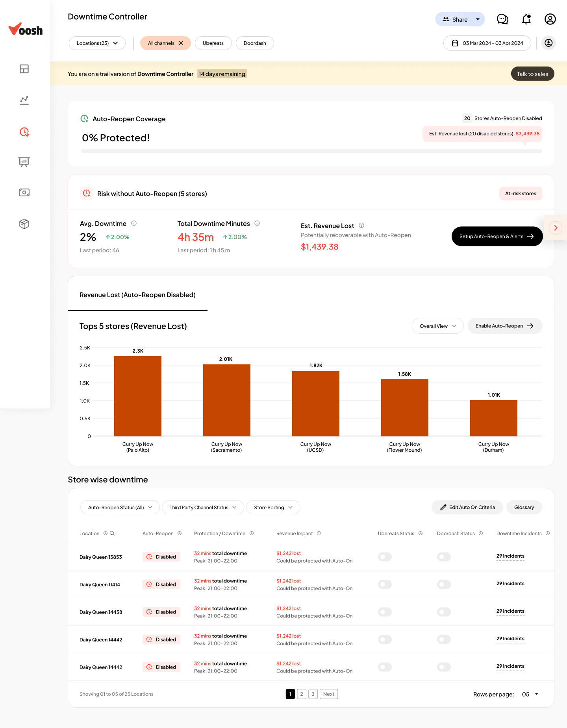Open the Glossary button
The width and height of the screenshot is (567, 728).
tap(524, 507)
